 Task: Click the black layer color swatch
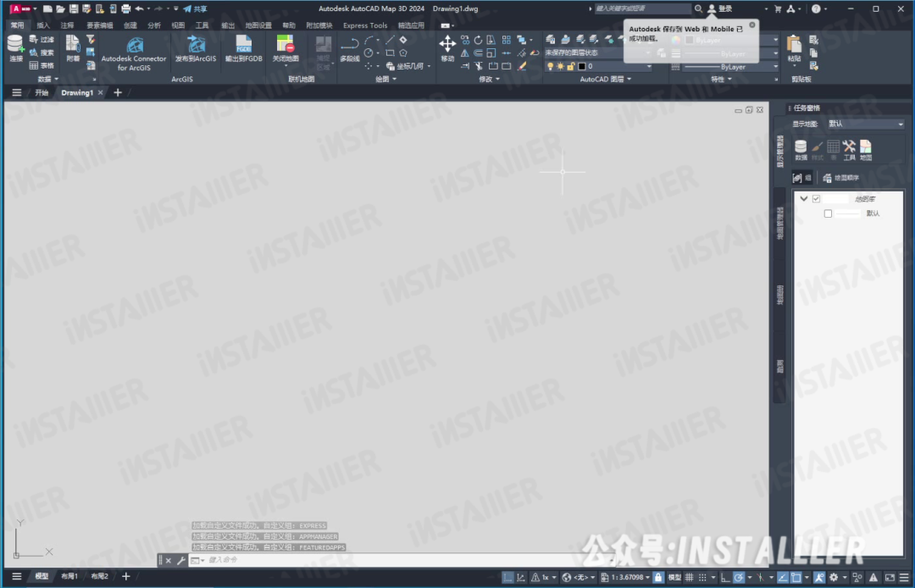tap(582, 66)
